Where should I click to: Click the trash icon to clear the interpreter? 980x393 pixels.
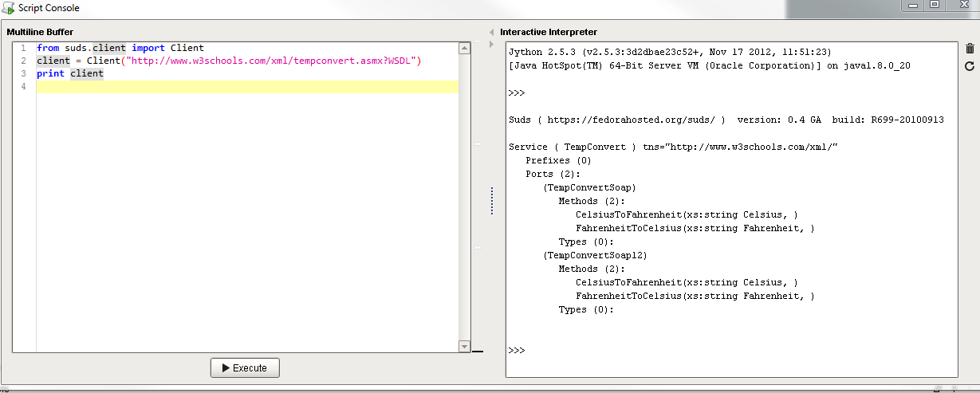pos(970,49)
